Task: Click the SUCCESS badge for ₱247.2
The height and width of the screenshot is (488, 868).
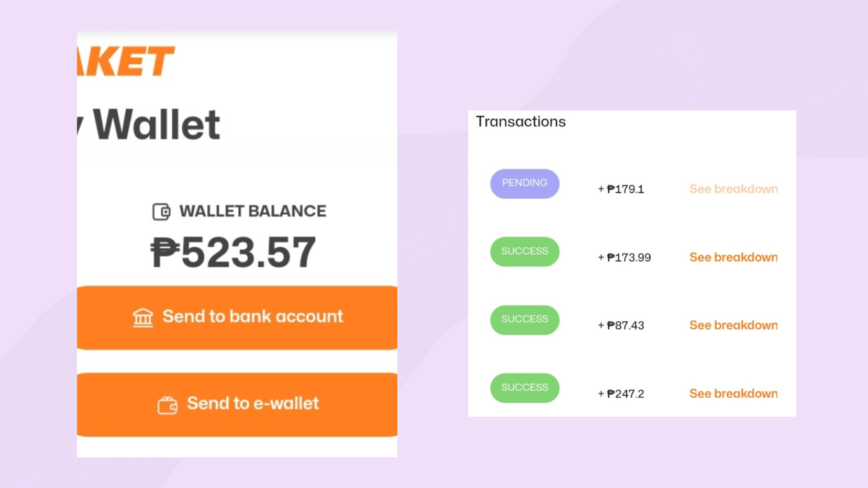Action: pos(524,388)
